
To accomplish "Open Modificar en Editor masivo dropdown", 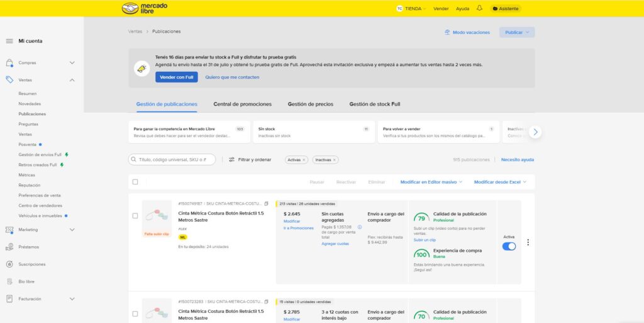I will click(431, 182).
